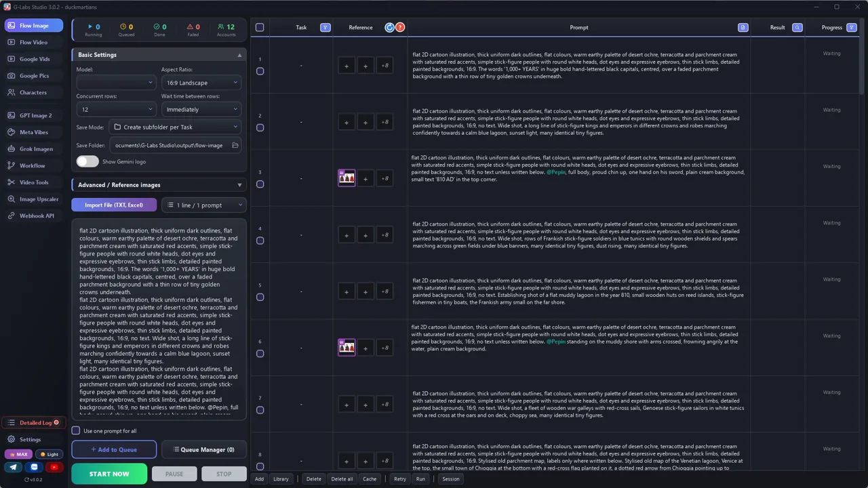868x488 pixels.
Task: Add first reference image in row 1
Action: pos(347,66)
